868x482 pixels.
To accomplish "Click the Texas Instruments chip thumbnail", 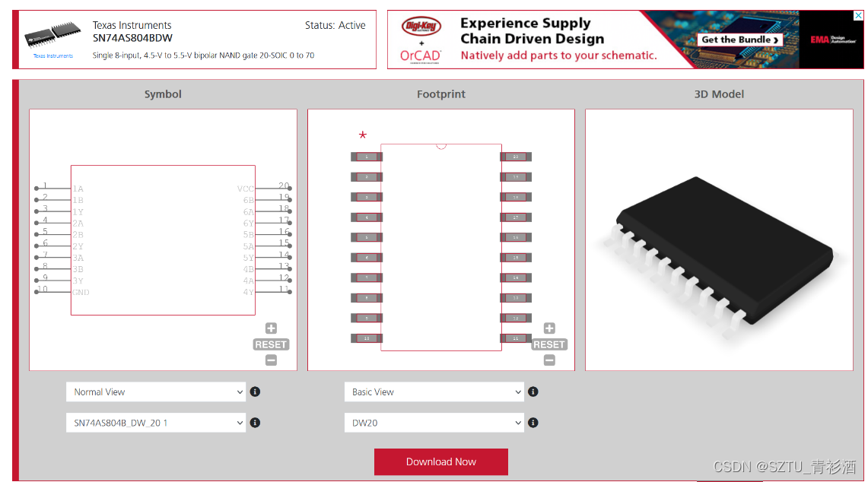I will [x=52, y=36].
